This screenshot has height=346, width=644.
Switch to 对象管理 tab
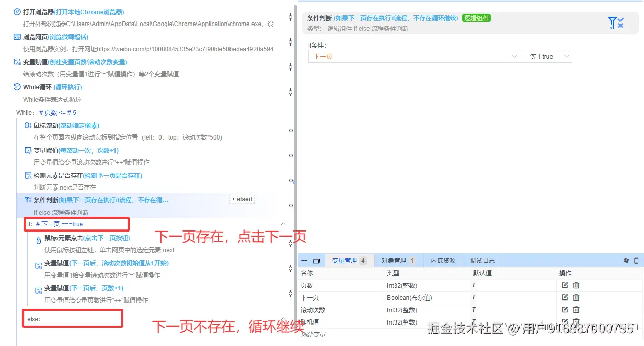point(398,261)
